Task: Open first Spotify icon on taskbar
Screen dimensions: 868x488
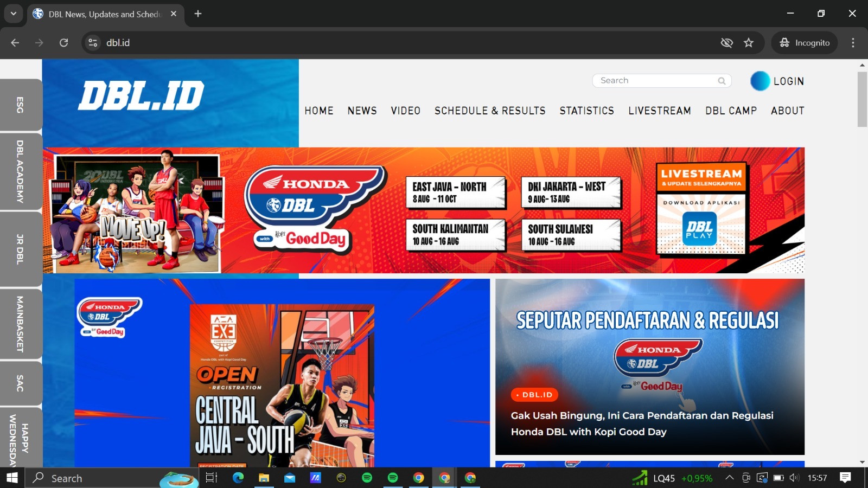Action: [x=367, y=478]
